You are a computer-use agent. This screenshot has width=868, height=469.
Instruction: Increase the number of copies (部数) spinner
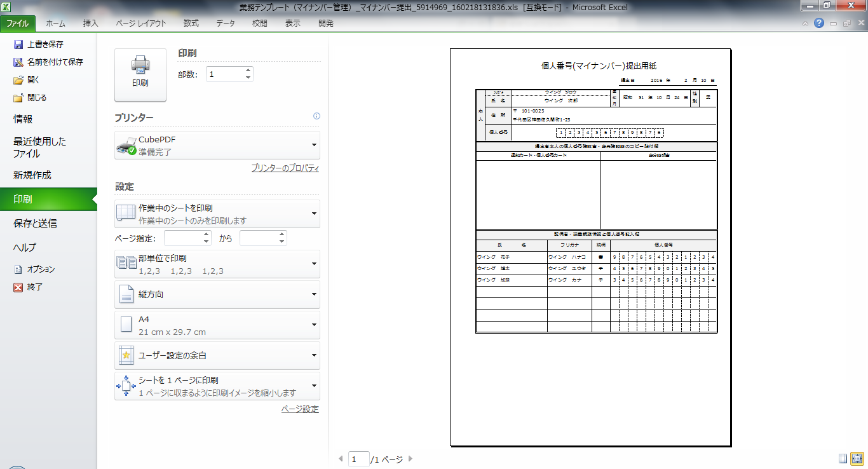coord(248,71)
